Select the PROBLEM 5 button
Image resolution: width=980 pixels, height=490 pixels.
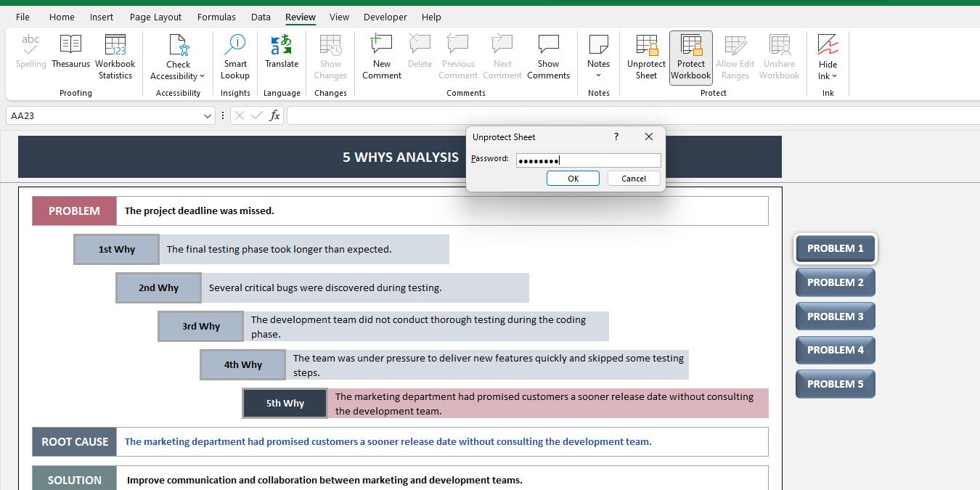point(836,384)
